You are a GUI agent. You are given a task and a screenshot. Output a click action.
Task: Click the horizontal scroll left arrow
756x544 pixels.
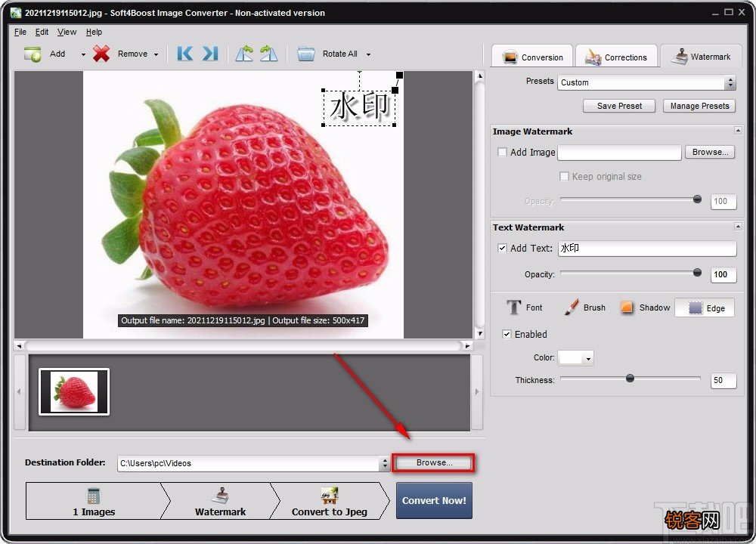click(19, 345)
